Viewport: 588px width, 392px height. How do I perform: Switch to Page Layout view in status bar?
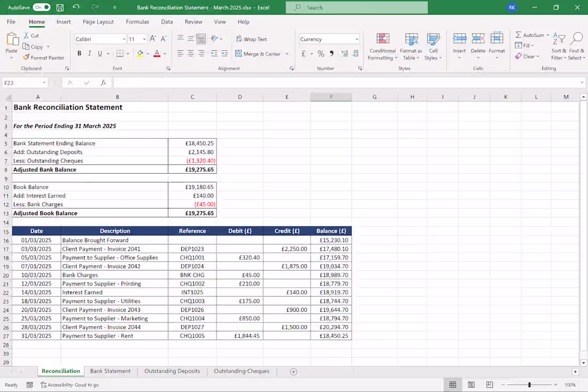coord(471,385)
